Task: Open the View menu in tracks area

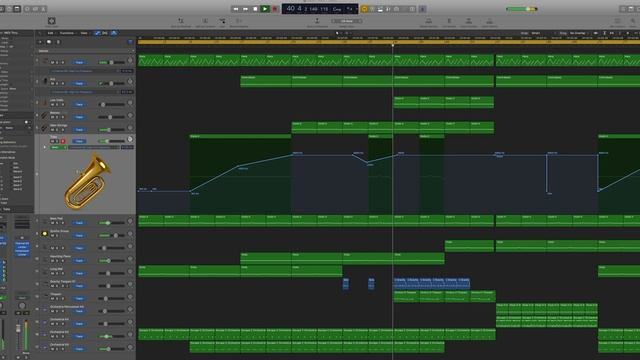Action: (84, 33)
